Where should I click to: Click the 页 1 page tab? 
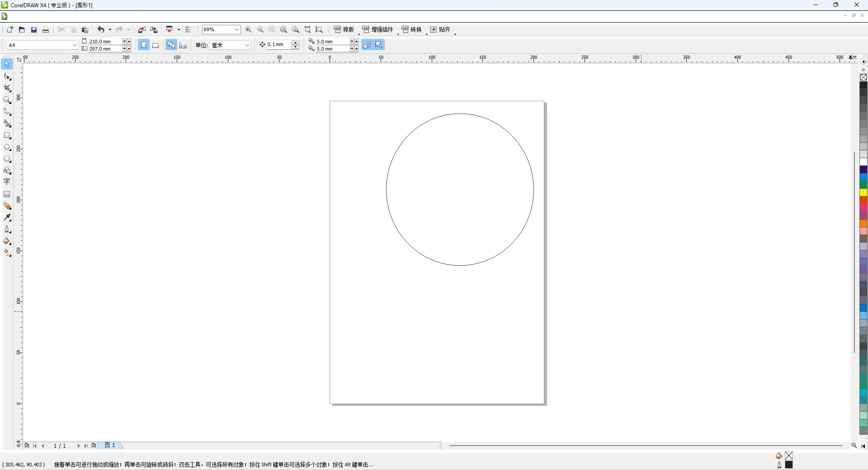pos(110,446)
